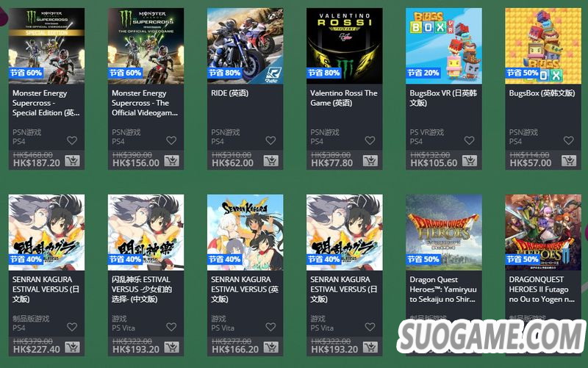This screenshot has width=588, height=368.
Task: Favorite Monster Energy Supercross Official Videogame
Action: pyautogui.click(x=171, y=140)
